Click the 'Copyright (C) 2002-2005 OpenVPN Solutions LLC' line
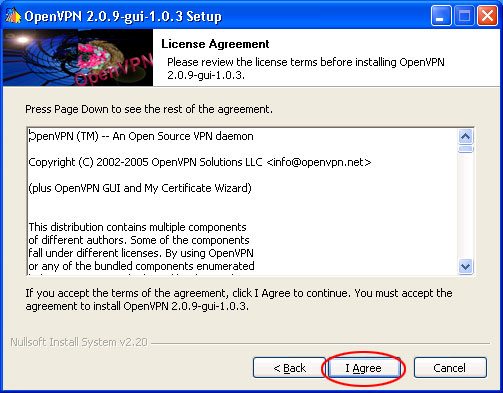Screen dimensions: 503x393 point(200,162)
